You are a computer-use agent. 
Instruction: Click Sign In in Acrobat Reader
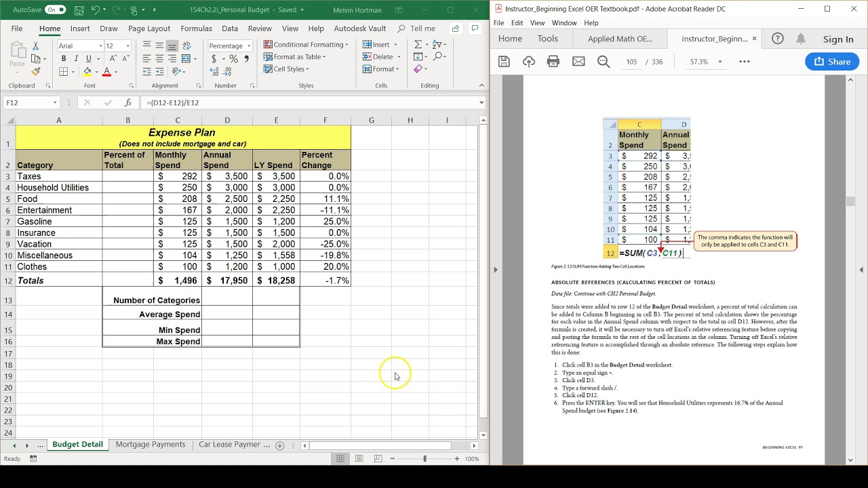tap(838, 39)
